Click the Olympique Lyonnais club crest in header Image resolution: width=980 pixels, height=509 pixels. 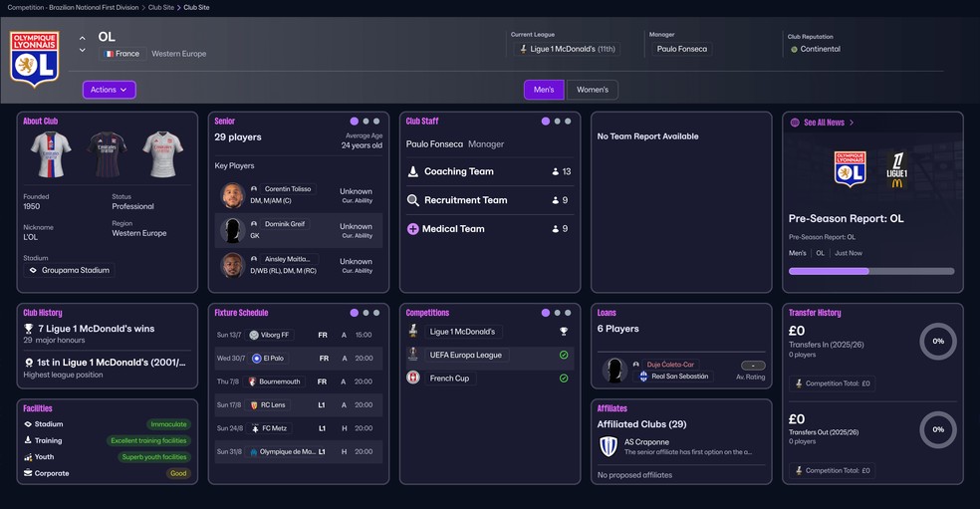[35, 58]
